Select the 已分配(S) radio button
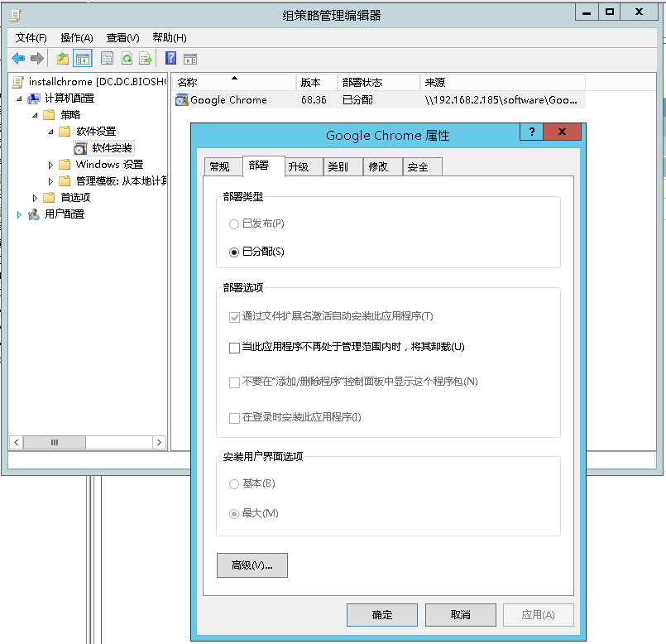Screen dimensions: 666x644 click(x=234, y=252)
